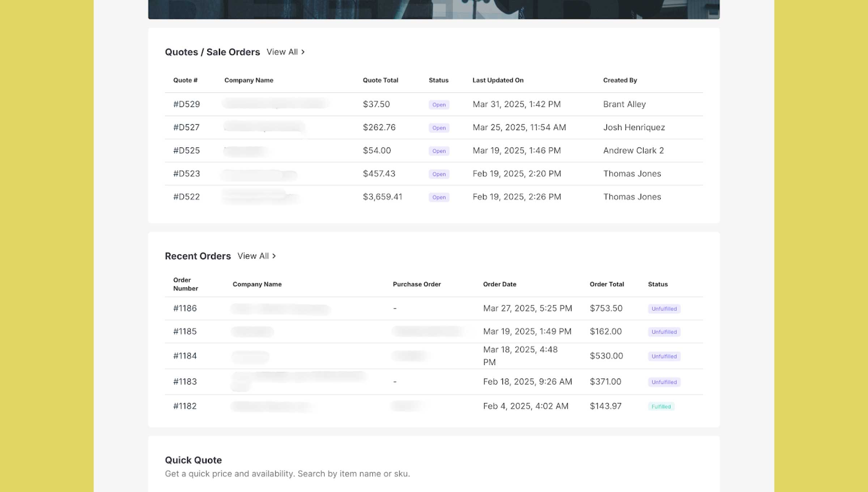Click the Unfulfilled badge on order #1186

tap(664, 309)
